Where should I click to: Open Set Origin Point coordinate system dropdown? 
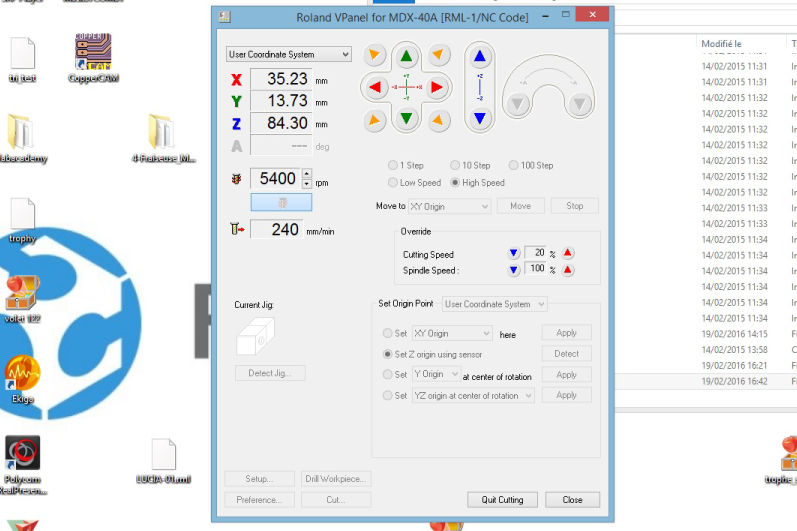tap(495, 304)
